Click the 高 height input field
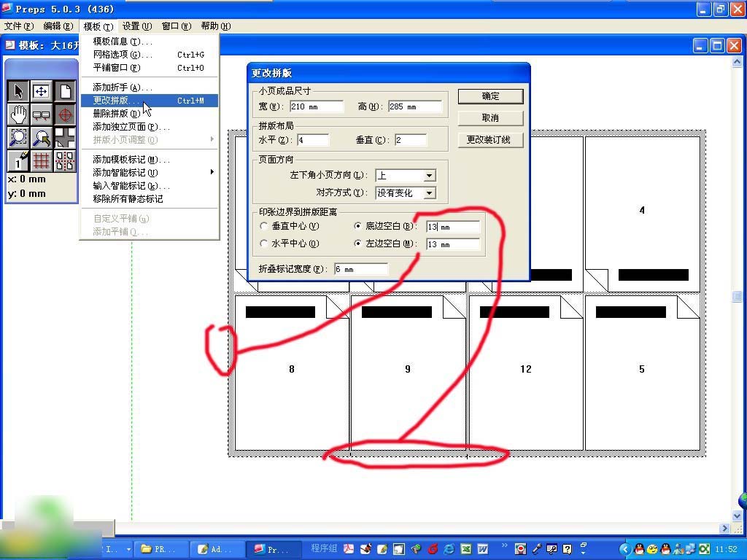747x560 pixels. [415, 106]
